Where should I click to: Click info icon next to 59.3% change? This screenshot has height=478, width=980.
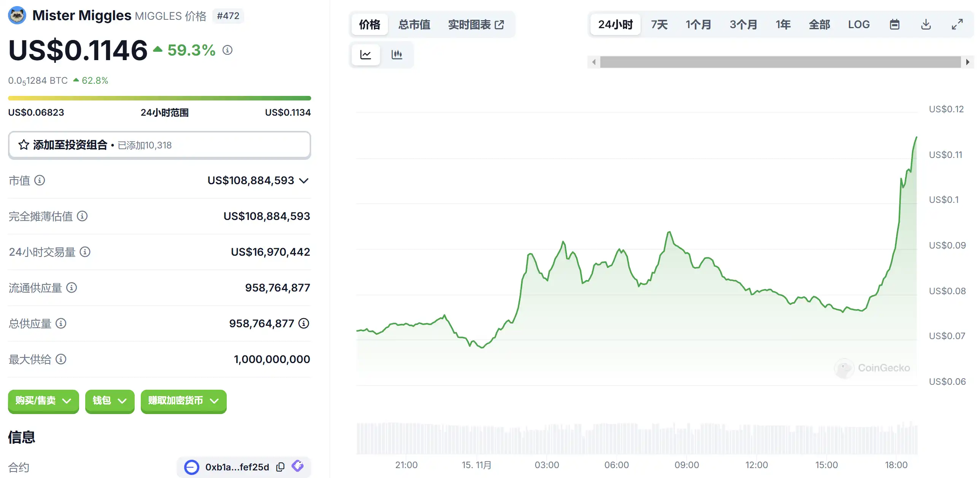(228, 50)
